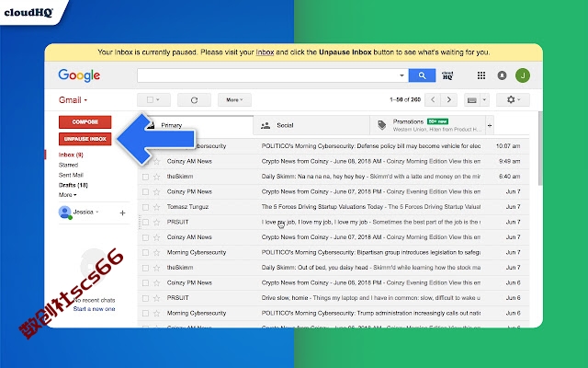Switch to the Primary tab

click(197, 125)
